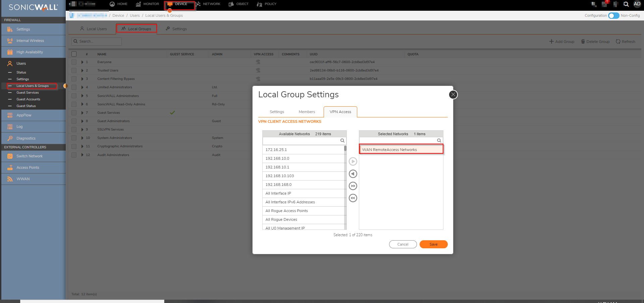Screen dimensions: 644x303
Task: Click the orange Save button
Action: coord(433,244)
